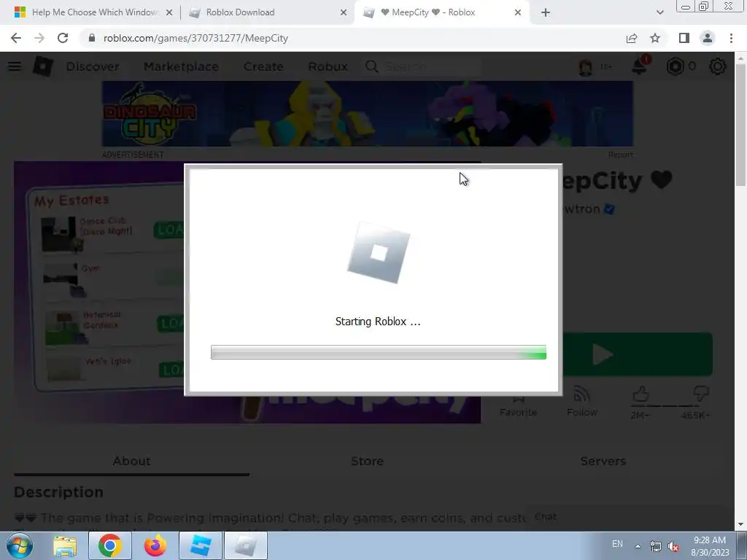This screenshot has height=560, width=747.
Task: Click the Roblox logo in the loading dialog
Action: coord(379,253)
